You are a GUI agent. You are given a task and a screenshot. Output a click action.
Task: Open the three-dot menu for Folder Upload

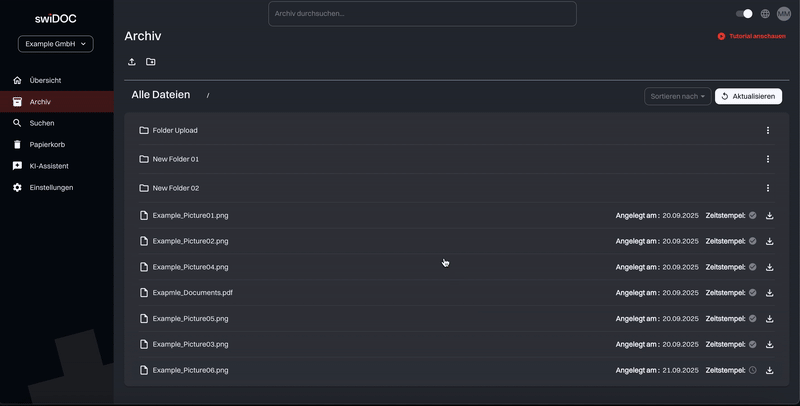coord(768,131)
